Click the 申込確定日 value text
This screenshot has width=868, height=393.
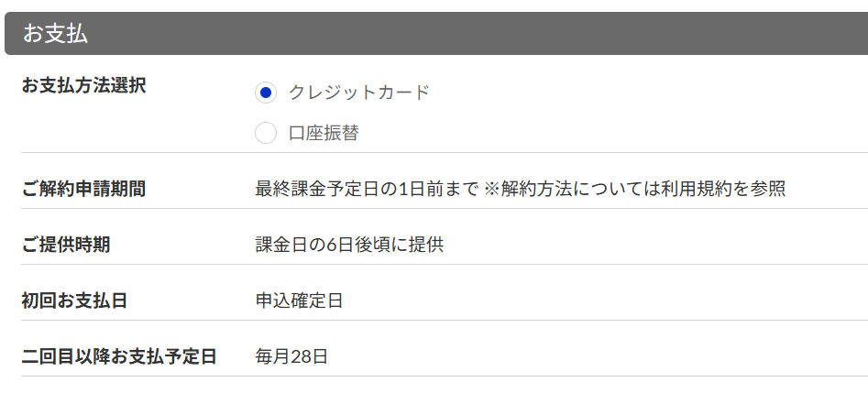click(299, 300)
